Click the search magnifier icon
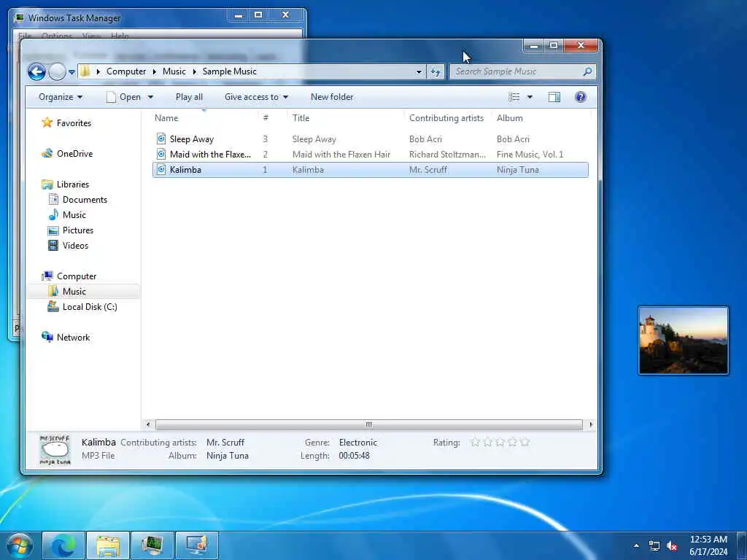747x560 pixels. [587, 71]
